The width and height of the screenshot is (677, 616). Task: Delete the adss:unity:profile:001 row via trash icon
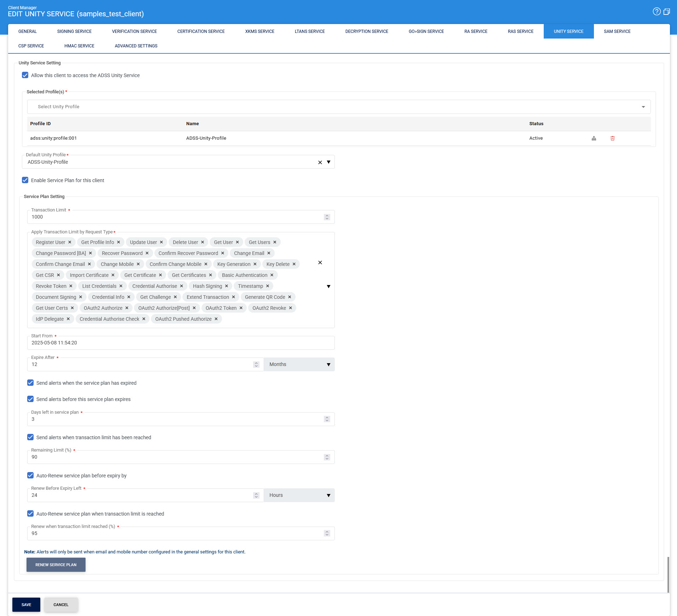tap(613, 138)
